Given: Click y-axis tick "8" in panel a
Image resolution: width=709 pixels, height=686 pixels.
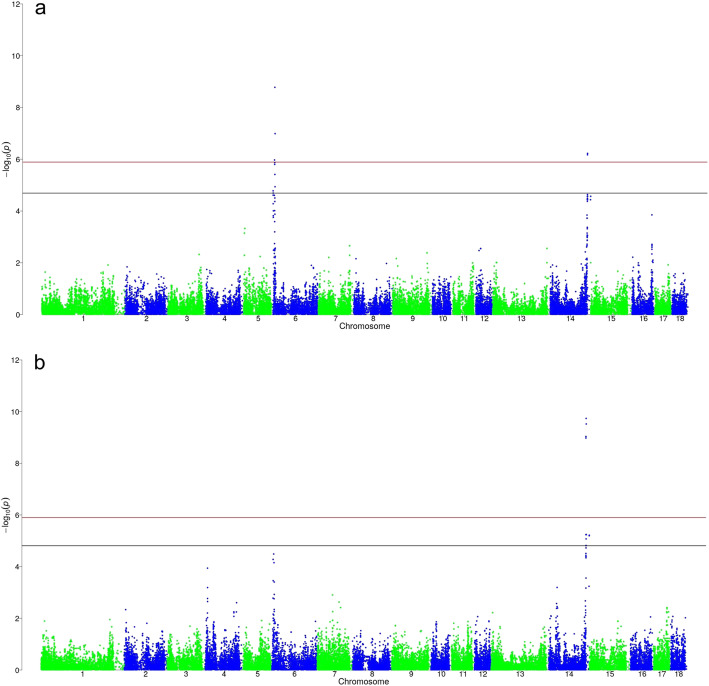Looking at the screenshot, I should point(18,108).
